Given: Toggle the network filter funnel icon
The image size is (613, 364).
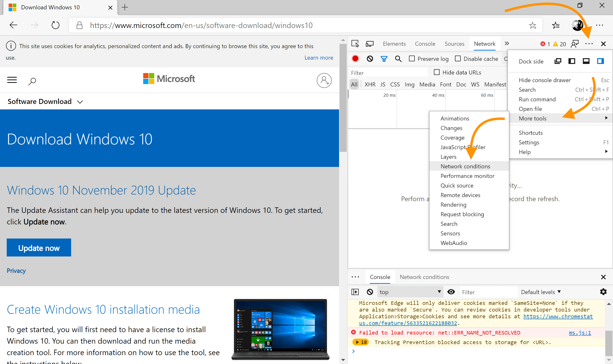Looking at the screenshot, I should tap(384, 59).
